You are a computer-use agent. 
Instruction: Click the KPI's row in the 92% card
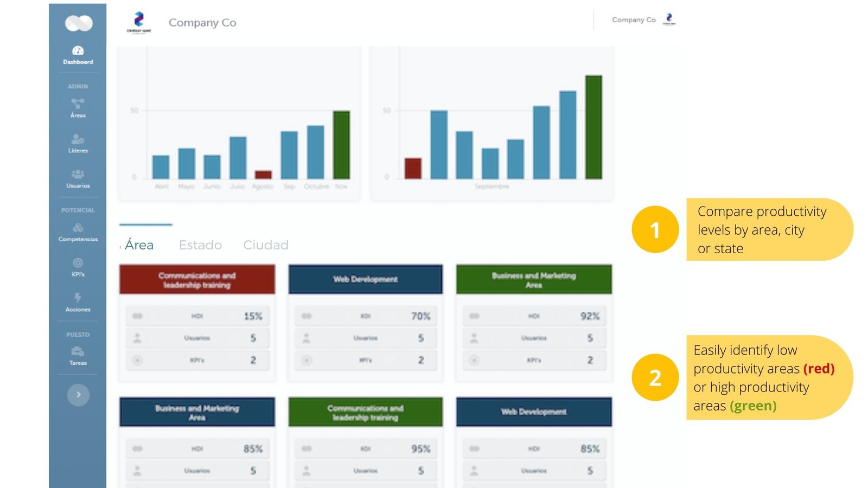pyautogui.click(x=534, y=360)
